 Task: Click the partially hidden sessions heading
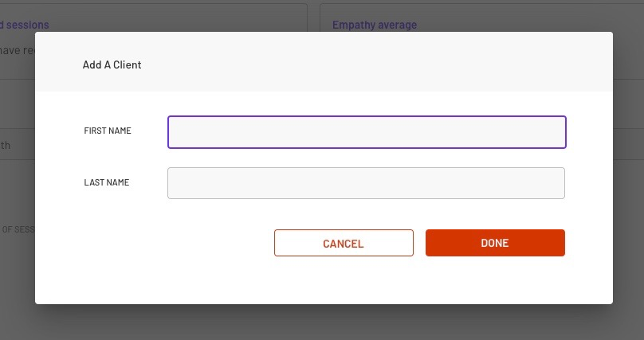pyautogui.click(x=25, y=25)
